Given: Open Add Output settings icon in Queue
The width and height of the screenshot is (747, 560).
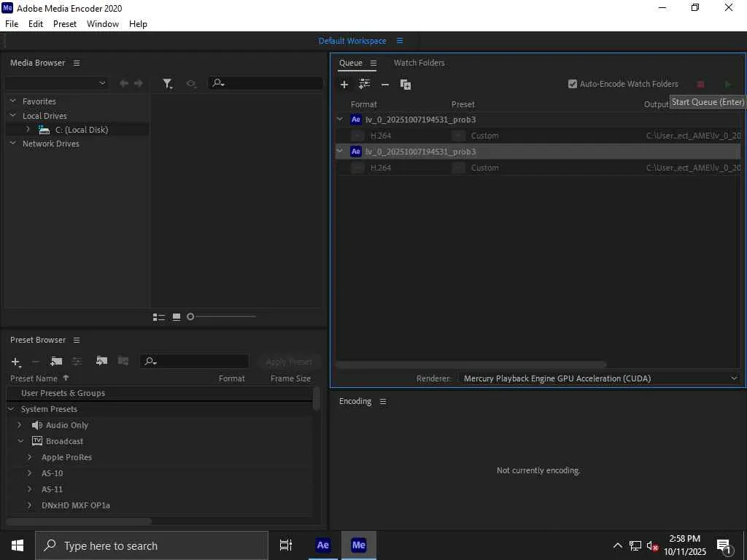Looking at the screenshot, I should [365, 85].
